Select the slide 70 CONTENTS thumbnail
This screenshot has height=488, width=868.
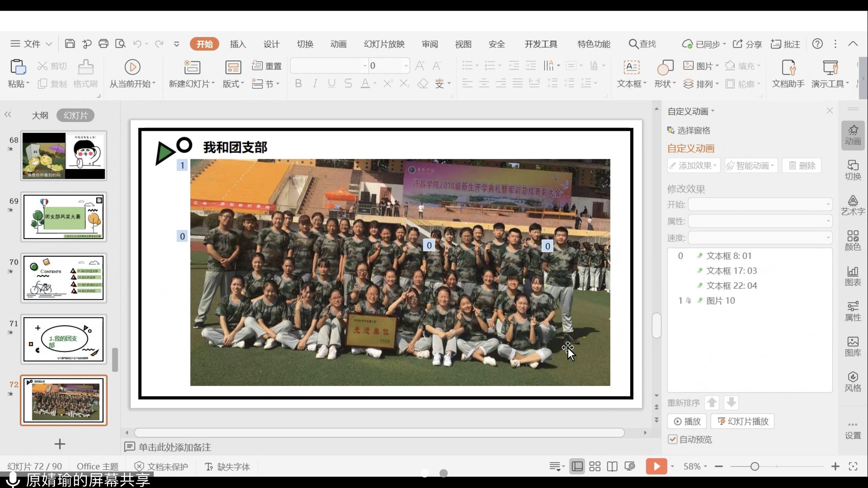[64, 278]
